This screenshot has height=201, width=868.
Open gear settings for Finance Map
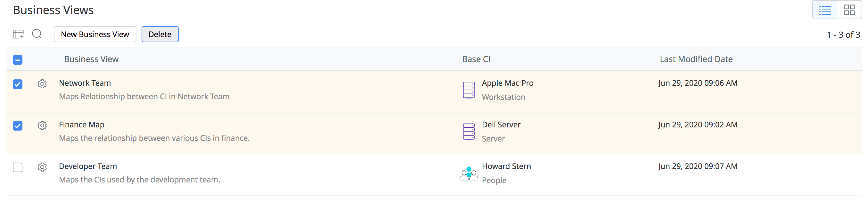click(x=42, y=125)
